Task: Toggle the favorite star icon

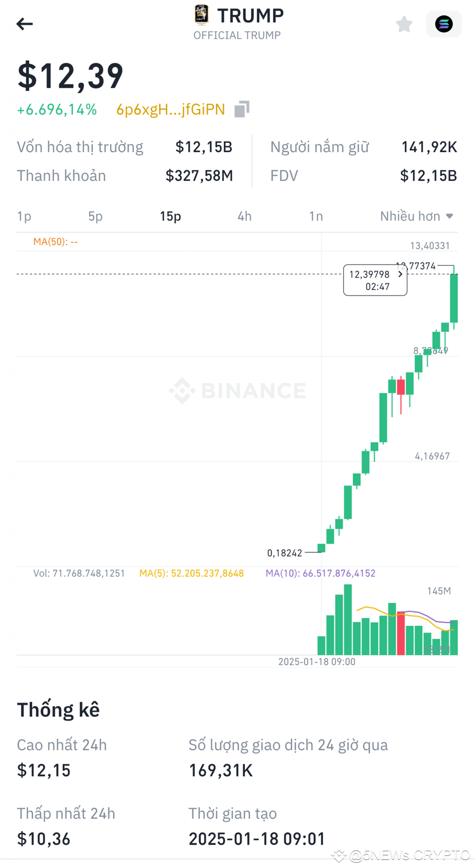Action: pyautogui.click(x=404, y=24)
